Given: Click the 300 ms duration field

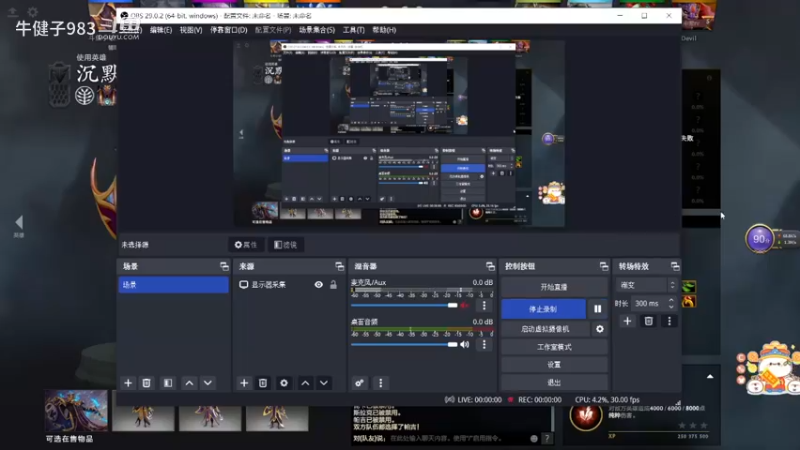Looking at the screenshot, I should 648,304.
